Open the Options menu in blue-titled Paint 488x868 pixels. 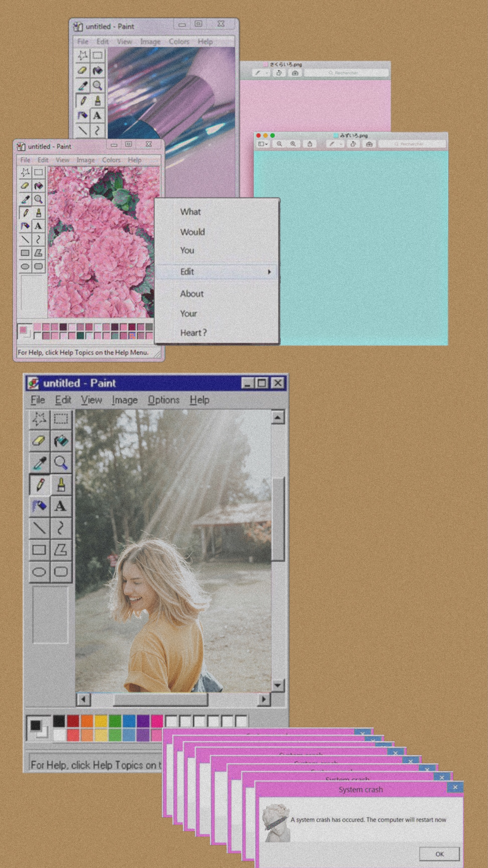[x=163, y=400]
